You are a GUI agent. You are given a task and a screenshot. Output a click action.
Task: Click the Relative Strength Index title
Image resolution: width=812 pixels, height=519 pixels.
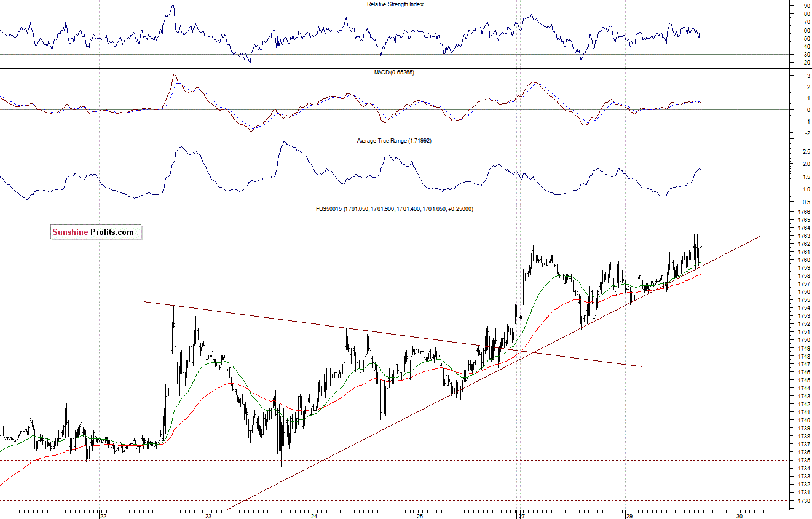pos(395,4)
